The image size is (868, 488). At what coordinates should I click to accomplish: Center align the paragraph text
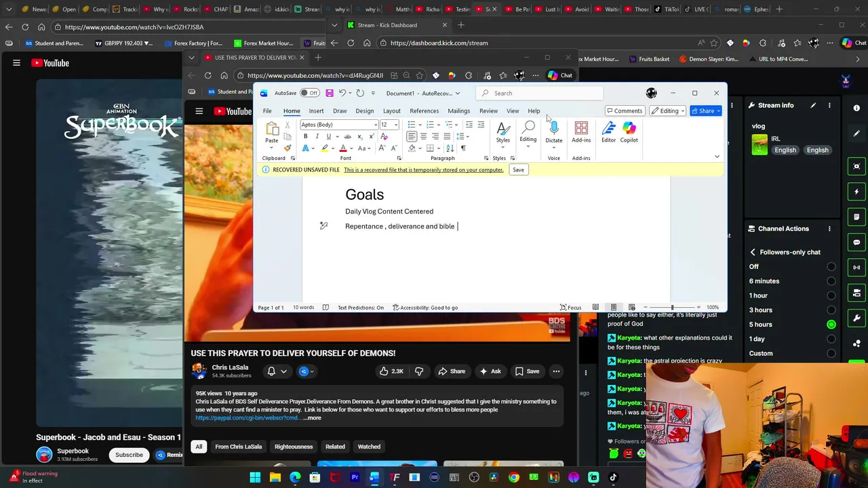click(423, 136)
